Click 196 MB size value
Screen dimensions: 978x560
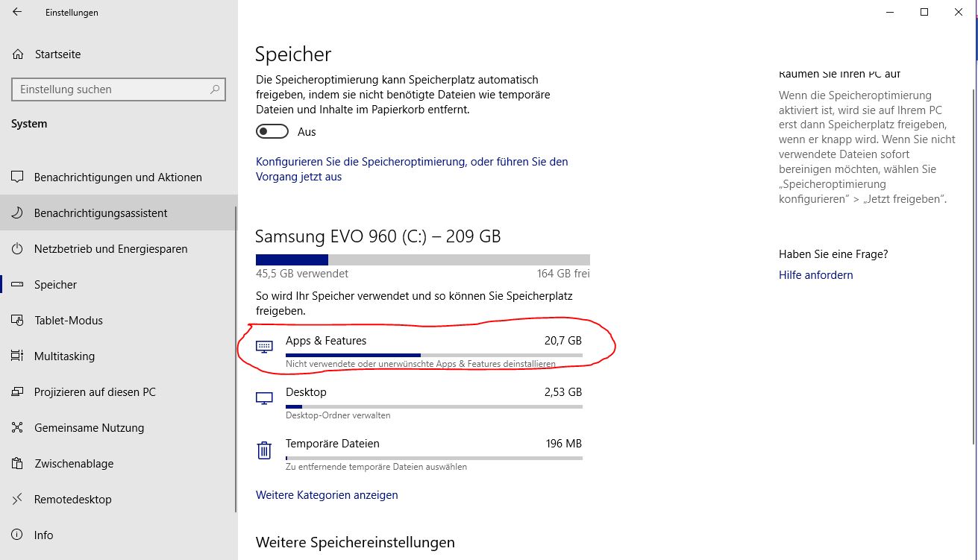[x=564, y=444]
